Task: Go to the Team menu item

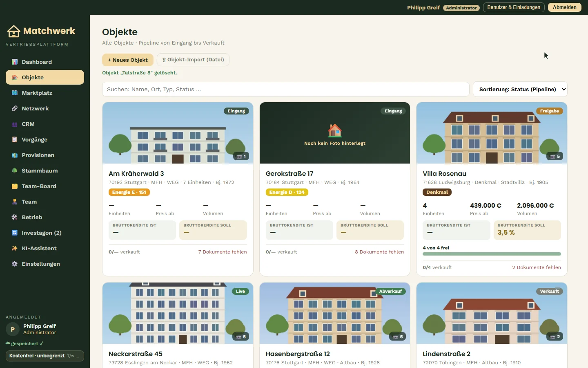Action: click(45, 202)
